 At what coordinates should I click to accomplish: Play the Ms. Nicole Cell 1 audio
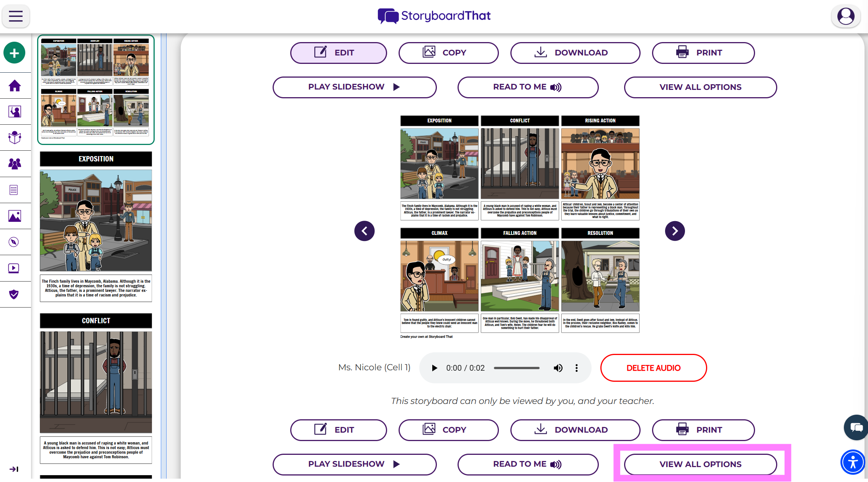point(434,368)
